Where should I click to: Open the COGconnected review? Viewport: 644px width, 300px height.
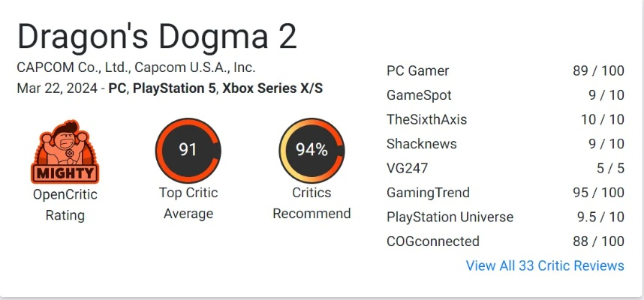tap(432, 241)
